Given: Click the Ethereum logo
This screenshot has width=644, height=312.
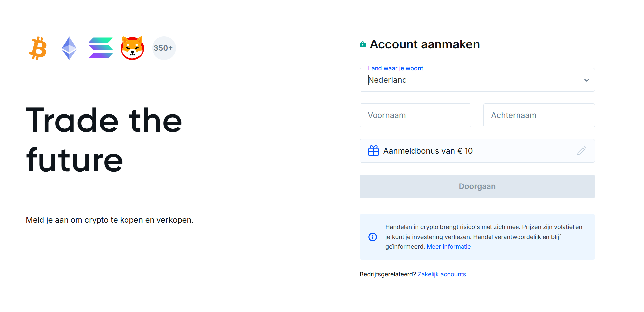Looking at the screenshot, I should coord(69,48).
